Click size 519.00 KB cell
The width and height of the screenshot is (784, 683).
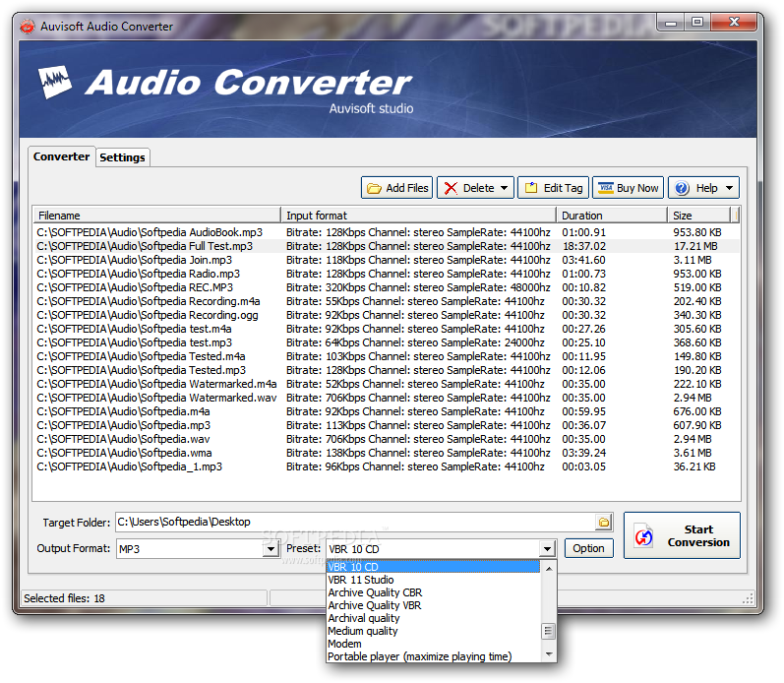click(x=697, y=287)
